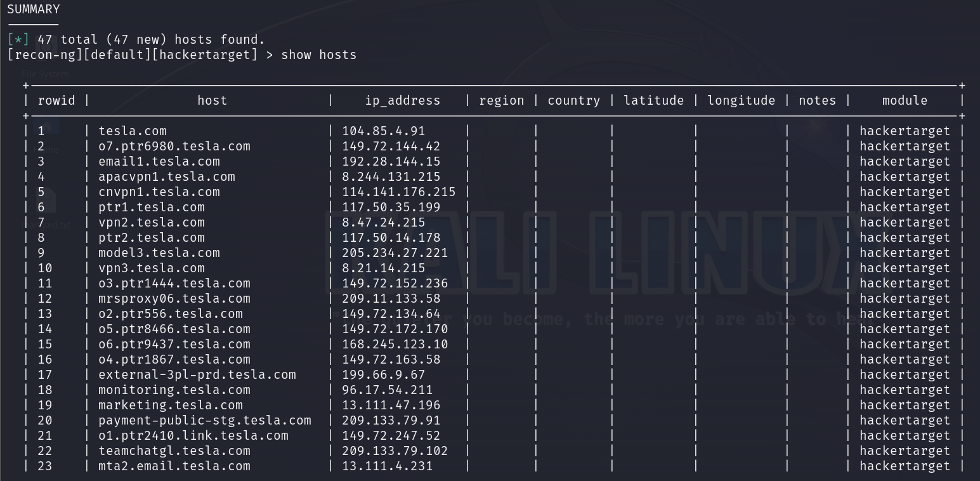Select IP address 96.17.54.211
The height and width of the screenshot is (481, 980).
pos(388,390)
